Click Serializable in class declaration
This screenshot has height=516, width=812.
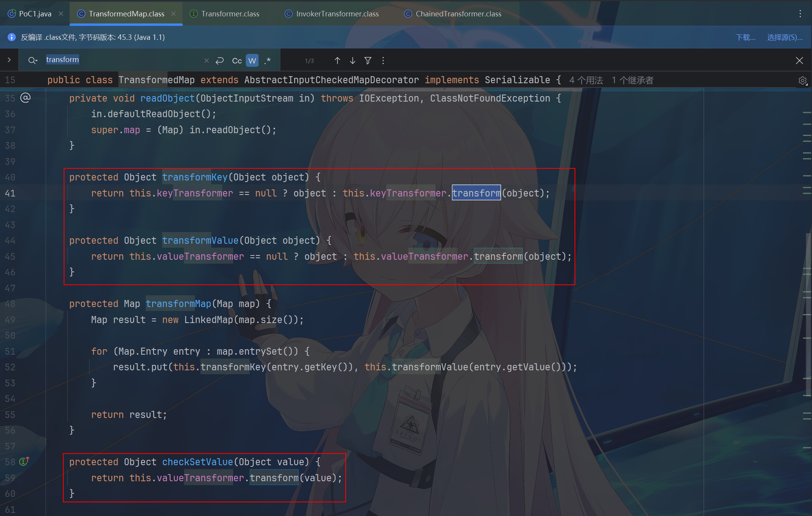(x=518, y=80)
